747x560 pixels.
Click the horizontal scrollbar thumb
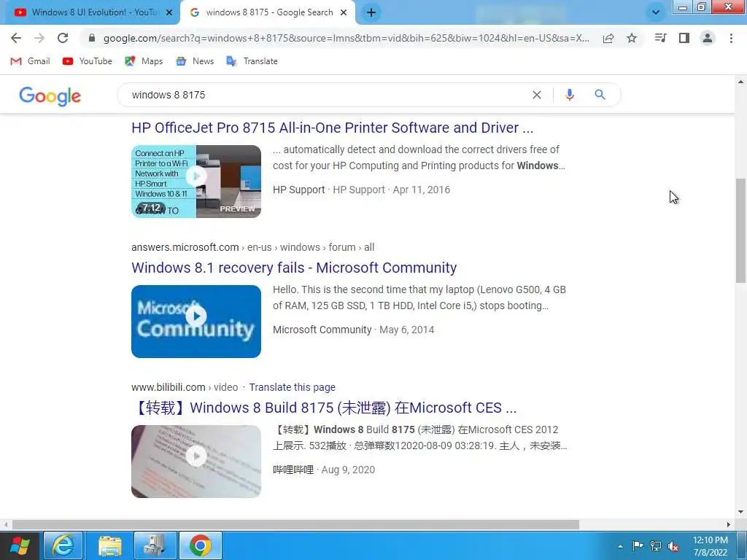click(x=295, y=525)
